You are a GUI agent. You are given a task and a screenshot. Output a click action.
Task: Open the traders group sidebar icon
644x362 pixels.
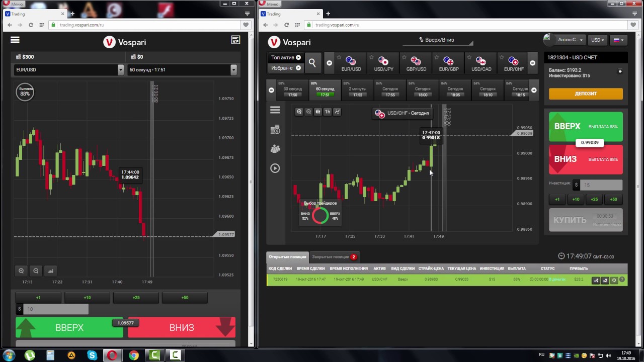[x=275, y=149]
